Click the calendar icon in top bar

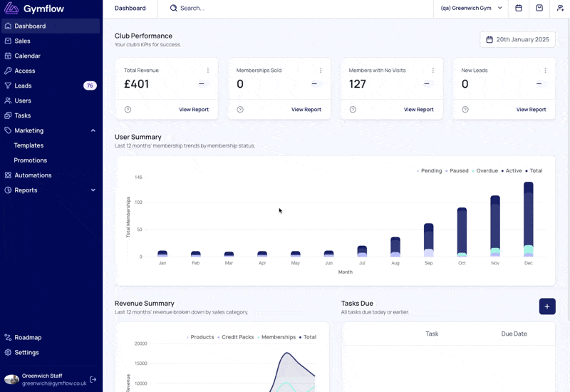pos(519,9)
